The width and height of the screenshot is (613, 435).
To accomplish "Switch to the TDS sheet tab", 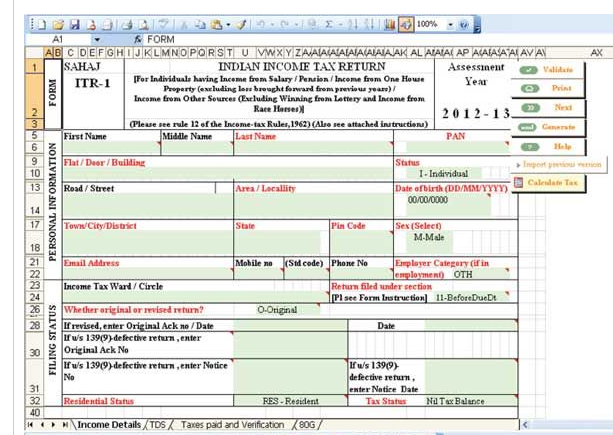I will 158,424.
